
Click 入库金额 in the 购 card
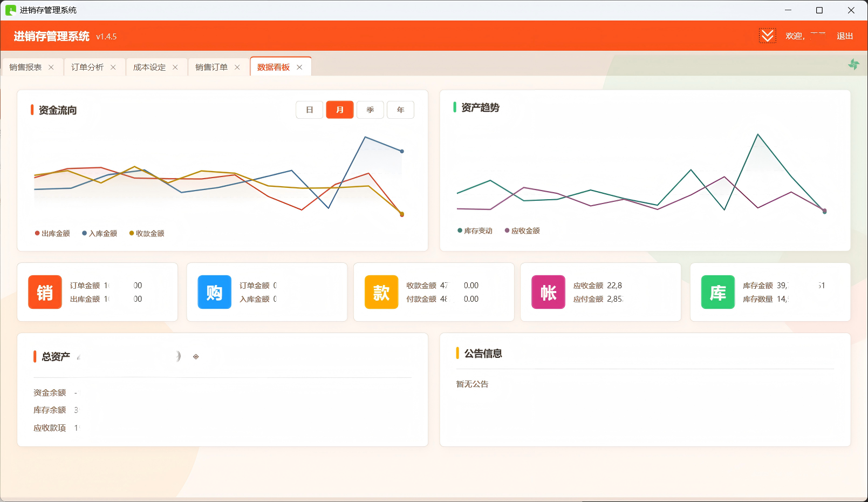[255, 299]
